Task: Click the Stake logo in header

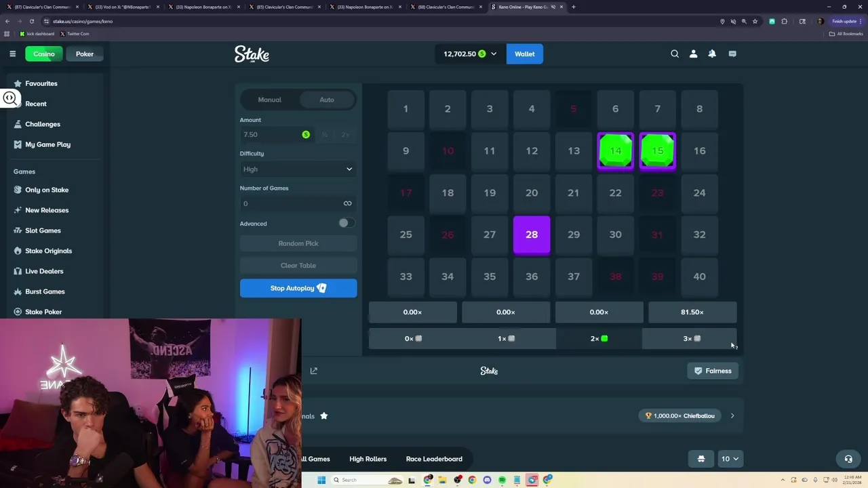Action: point(252,54)
